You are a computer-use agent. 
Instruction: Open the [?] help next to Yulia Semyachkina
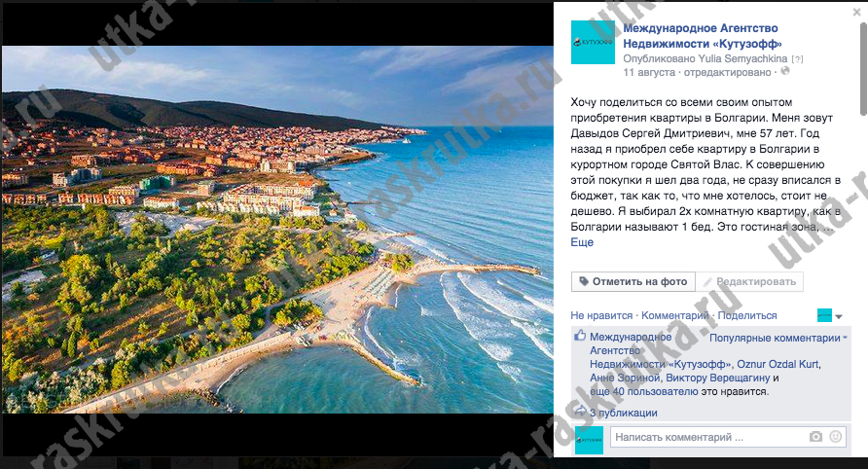797,58
